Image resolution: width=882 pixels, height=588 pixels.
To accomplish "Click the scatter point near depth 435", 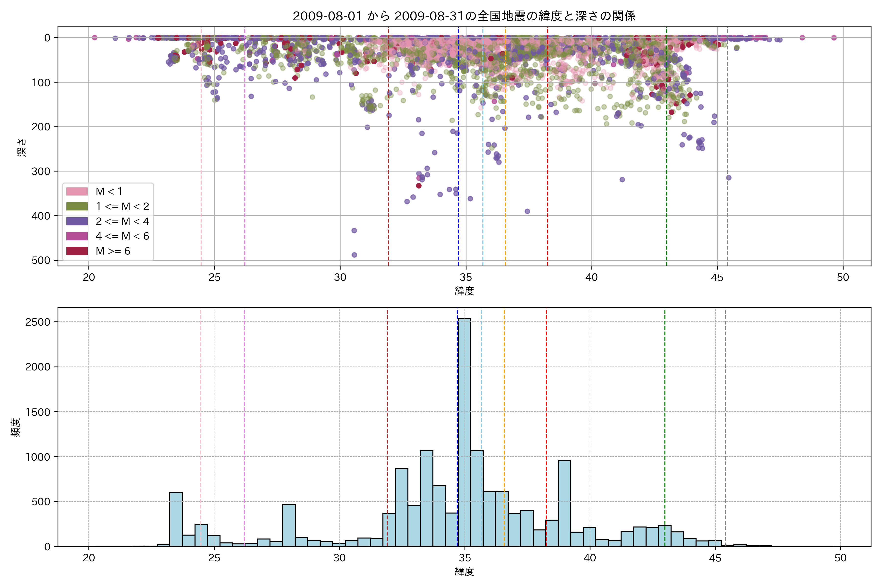I will click(354, 231).
